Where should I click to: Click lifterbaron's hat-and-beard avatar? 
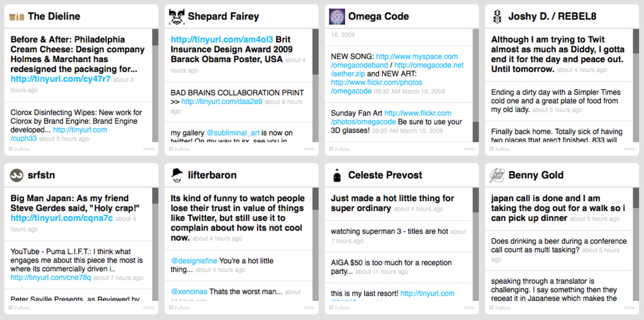(177, 175)
